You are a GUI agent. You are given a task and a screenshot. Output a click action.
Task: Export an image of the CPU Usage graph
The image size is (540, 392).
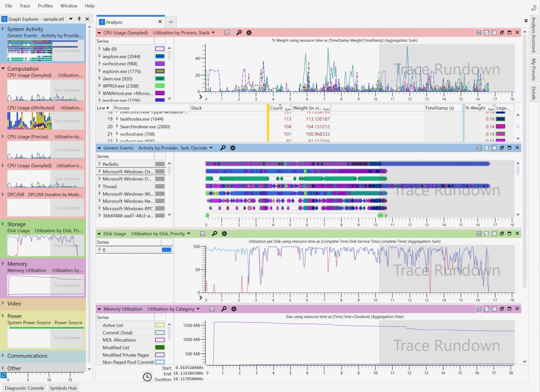tap(227, 32)
